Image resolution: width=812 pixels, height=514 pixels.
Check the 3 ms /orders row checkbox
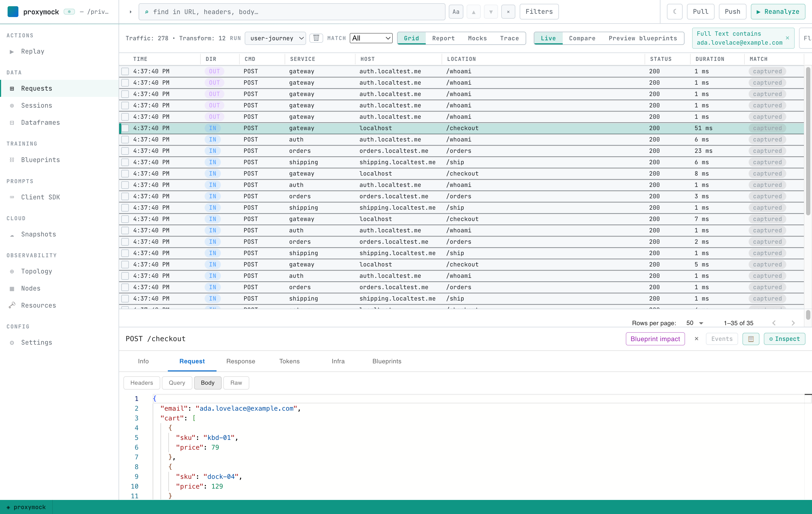(x=125, y=196)
